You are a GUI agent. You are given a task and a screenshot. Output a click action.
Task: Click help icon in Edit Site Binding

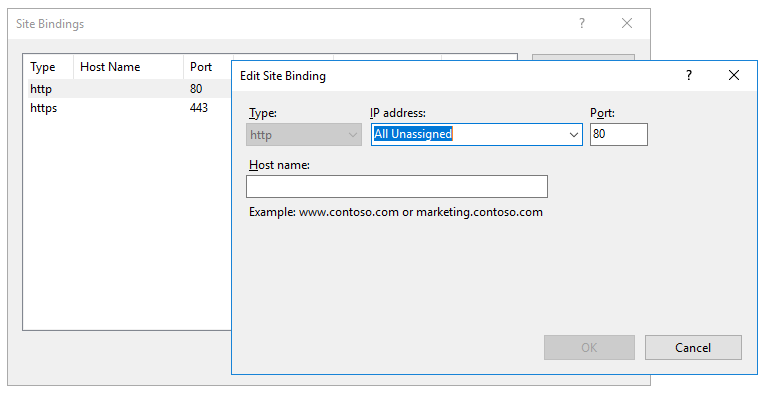[688, 76]
